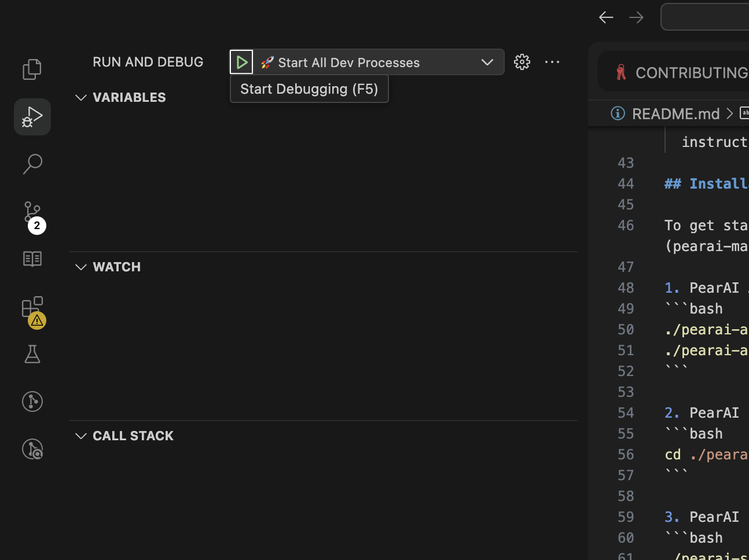Click the bottom git icon in activity bar
Viewport: 749px width, 560px height.
pos(32,449)
